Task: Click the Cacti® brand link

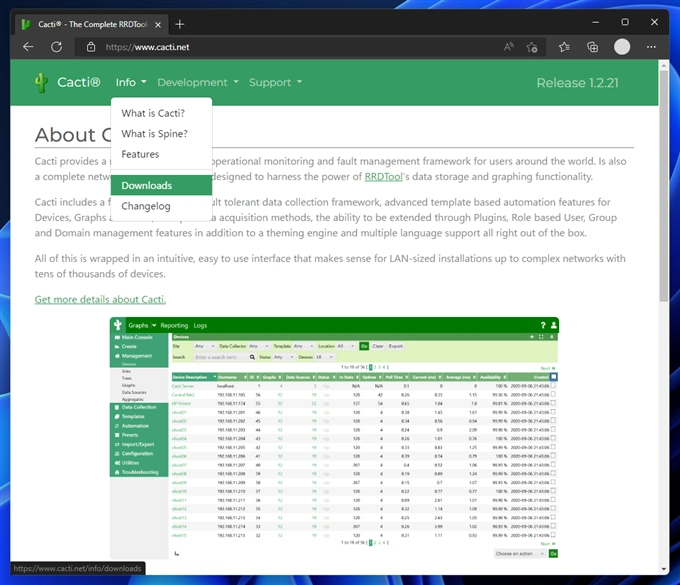Action: pyautogui.click(x=78, y=82)
